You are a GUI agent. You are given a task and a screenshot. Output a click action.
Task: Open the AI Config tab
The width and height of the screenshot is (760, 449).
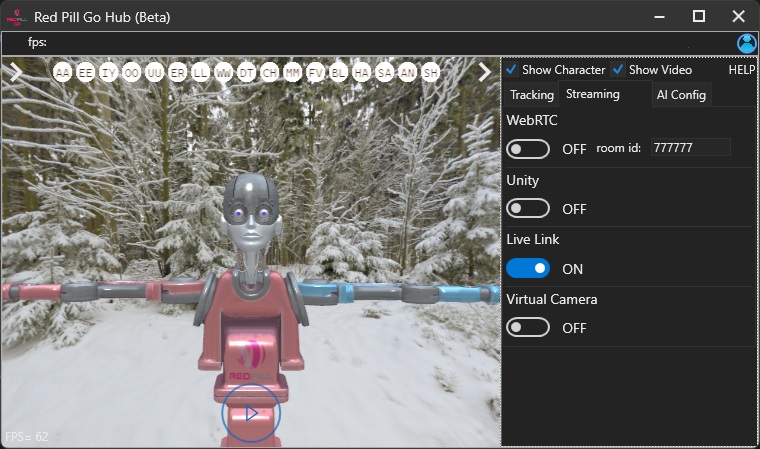point(680,95)
